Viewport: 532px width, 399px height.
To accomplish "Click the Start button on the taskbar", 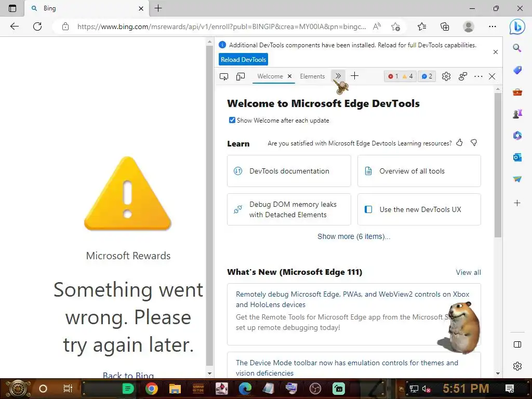I will 17,389.
